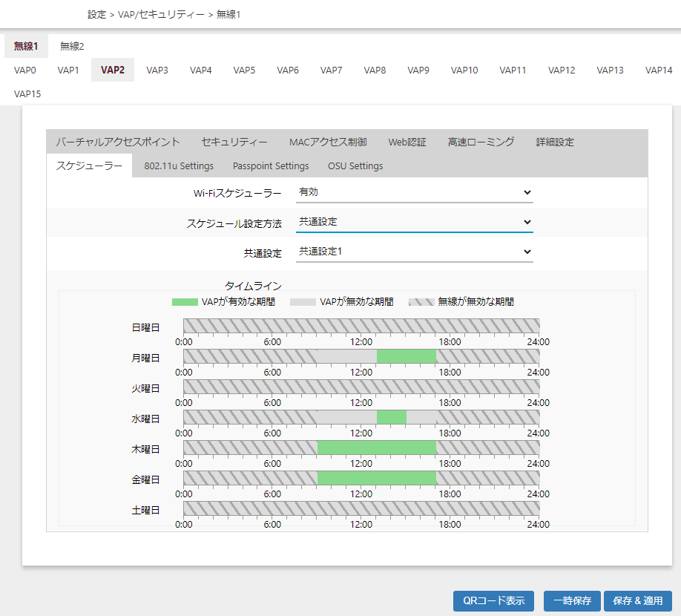
Task: Select the VAP15 tab
Action: pos(28,94)
